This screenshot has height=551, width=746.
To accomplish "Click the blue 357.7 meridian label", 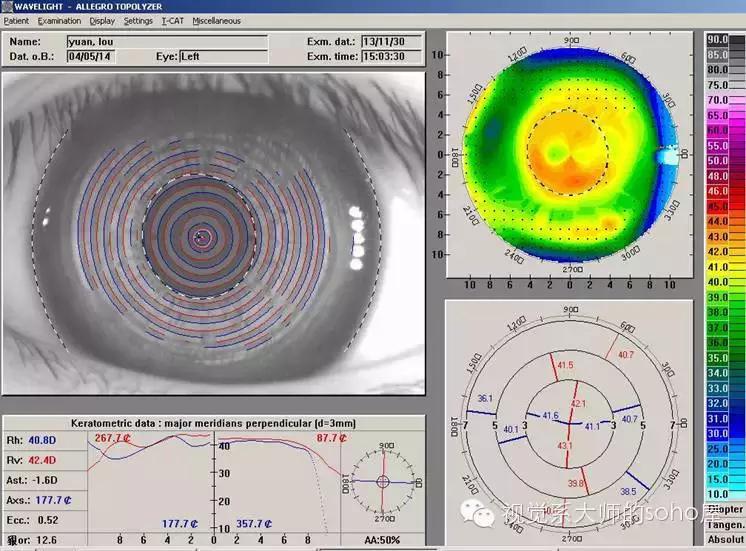I will point(254,524).
